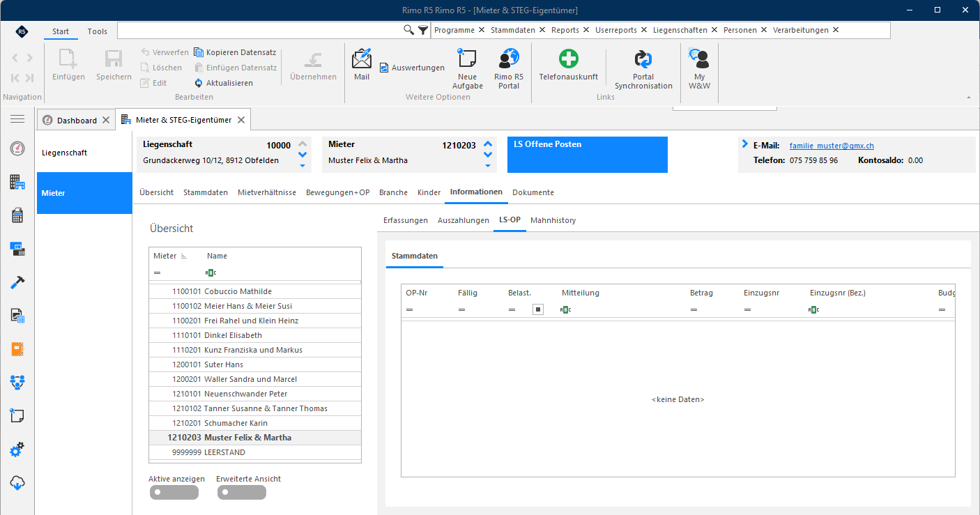Click Kopieren Datensatz
Image resolution: width=980 pixels, height=515 pixels.
(235, 52)
